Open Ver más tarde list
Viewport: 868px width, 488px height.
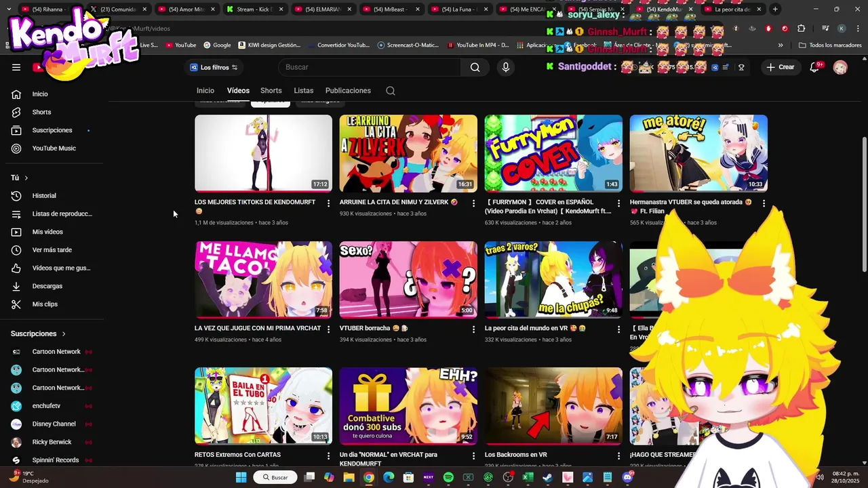point(52,250)
